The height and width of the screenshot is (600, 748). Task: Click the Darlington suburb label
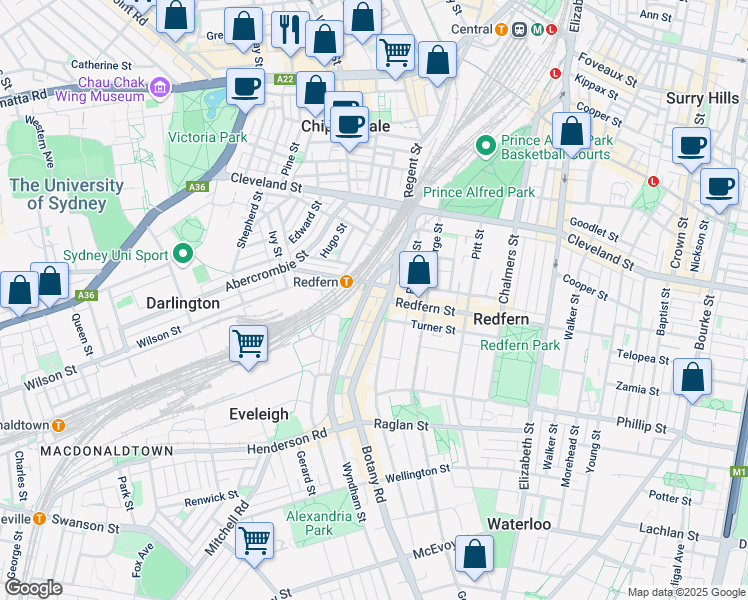tap(183, 303)
